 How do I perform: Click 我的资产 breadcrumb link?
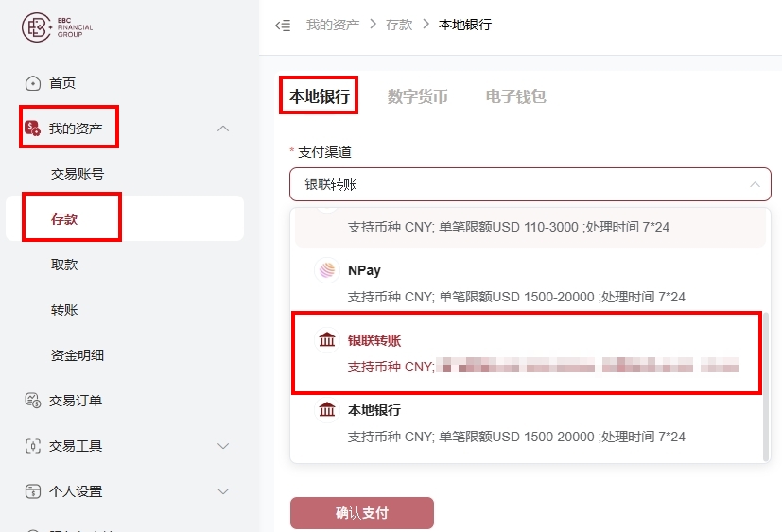coord(333,25)
